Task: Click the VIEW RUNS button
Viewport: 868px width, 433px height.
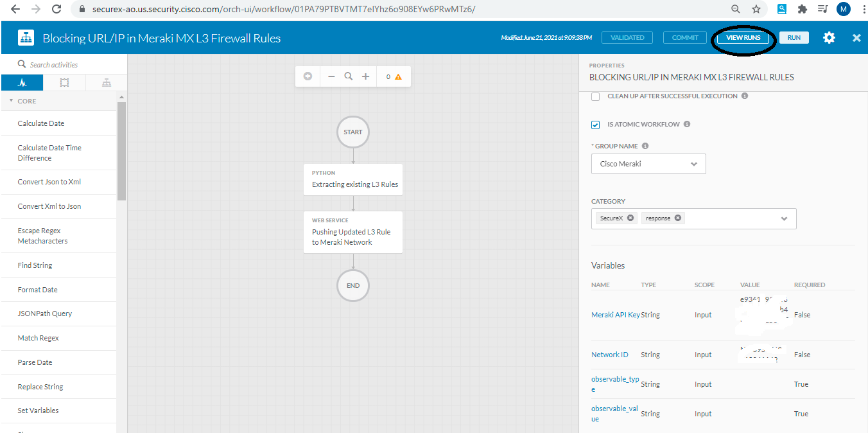Action: (743, 37)
